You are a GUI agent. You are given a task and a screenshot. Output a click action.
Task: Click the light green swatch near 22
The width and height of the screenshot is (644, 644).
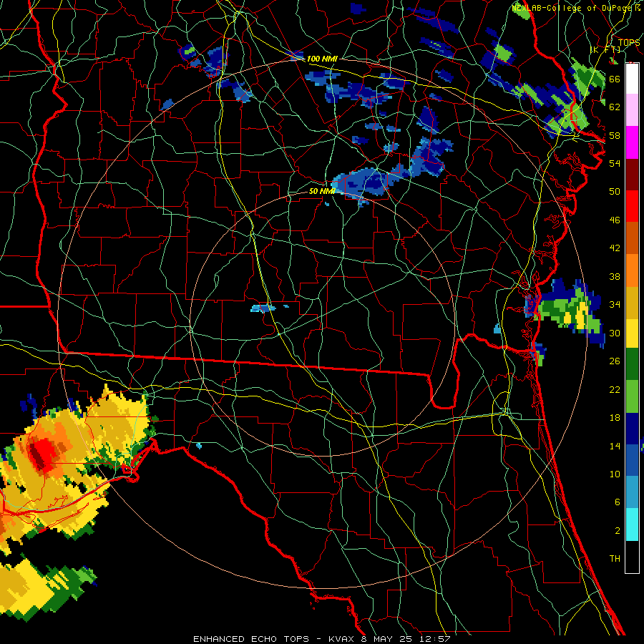tap(632, 396)
